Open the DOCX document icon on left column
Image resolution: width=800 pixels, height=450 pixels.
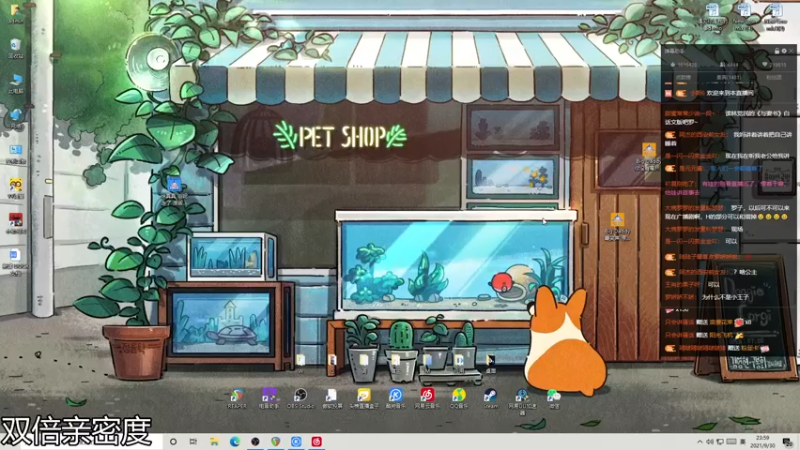point(15,261)
